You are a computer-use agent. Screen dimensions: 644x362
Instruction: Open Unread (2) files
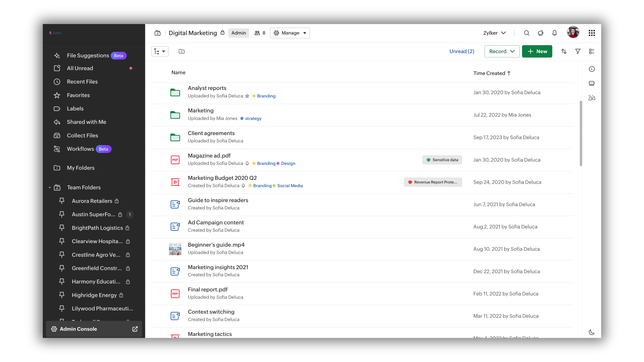[x=462, y=51]
